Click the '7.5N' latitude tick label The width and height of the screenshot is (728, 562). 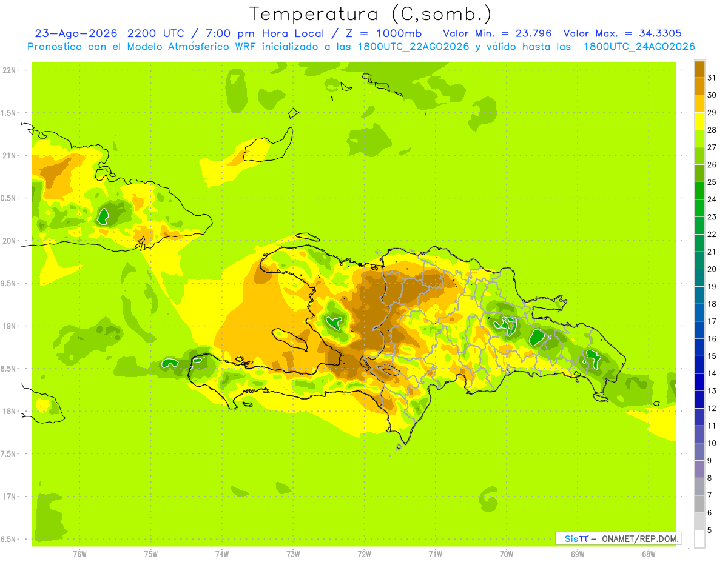click(x=9, y=454)
